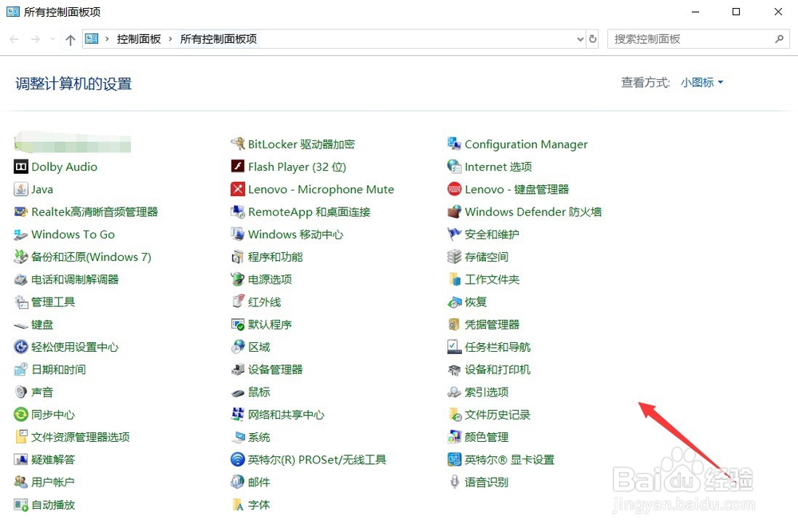Go to 控制面板 breadcrumb
Screen dimensions: 798x532
[139, 39]
